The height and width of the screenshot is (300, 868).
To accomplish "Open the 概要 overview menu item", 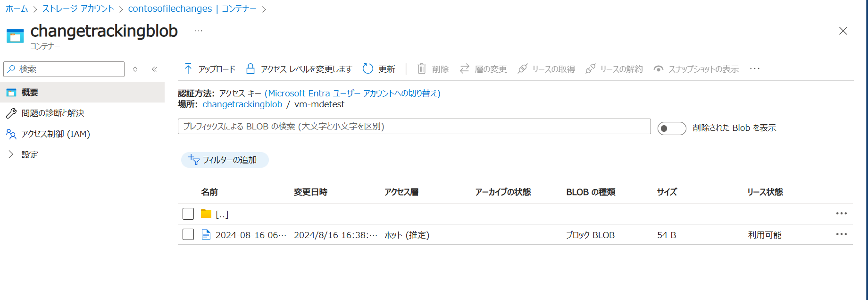I will pos(30,93).
